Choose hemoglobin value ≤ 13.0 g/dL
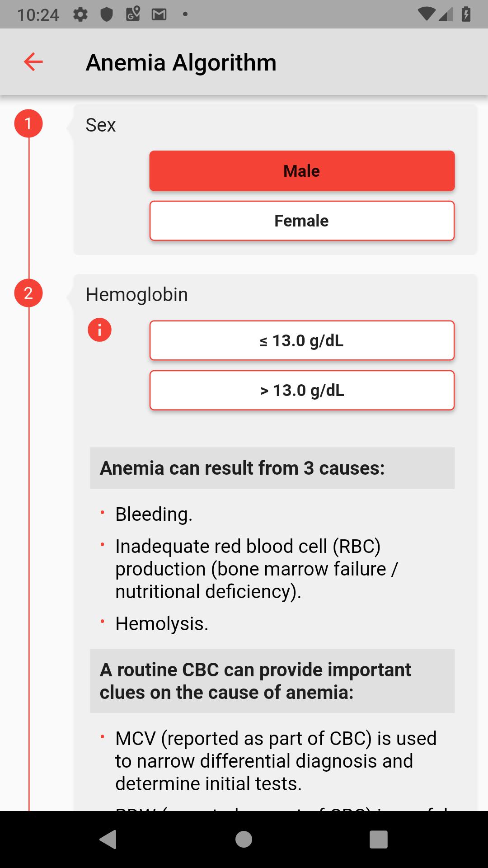 click(301, 340)
